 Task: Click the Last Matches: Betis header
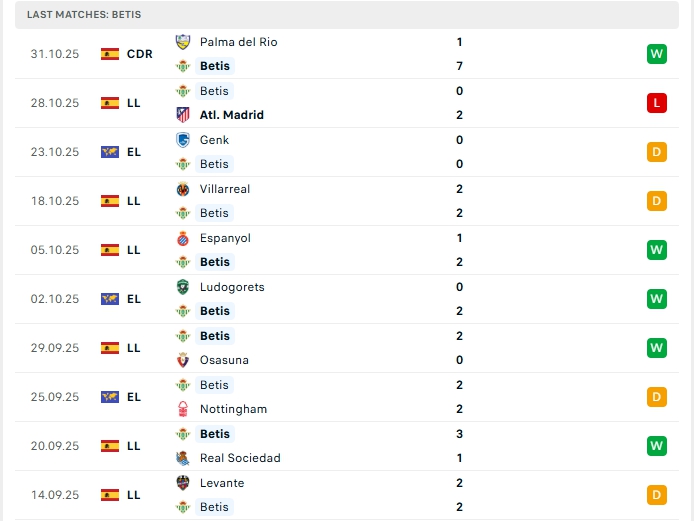84,15
